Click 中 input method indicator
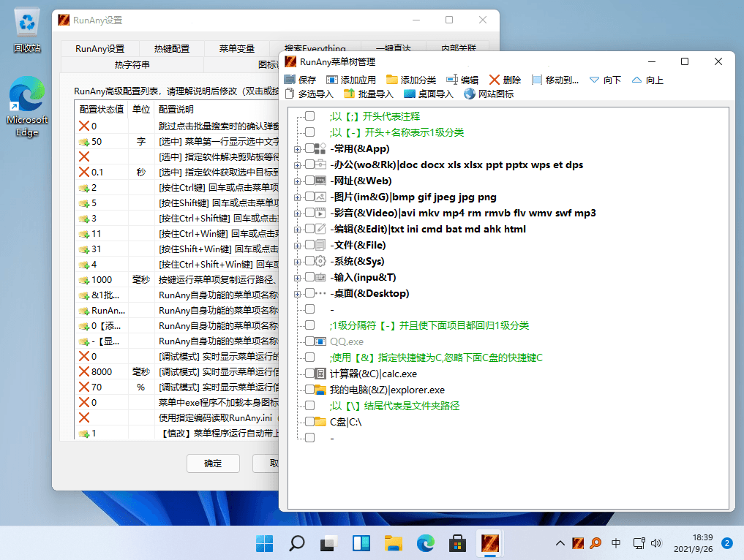The height and width of the screenshot is (560, 744). coord(616,543)
